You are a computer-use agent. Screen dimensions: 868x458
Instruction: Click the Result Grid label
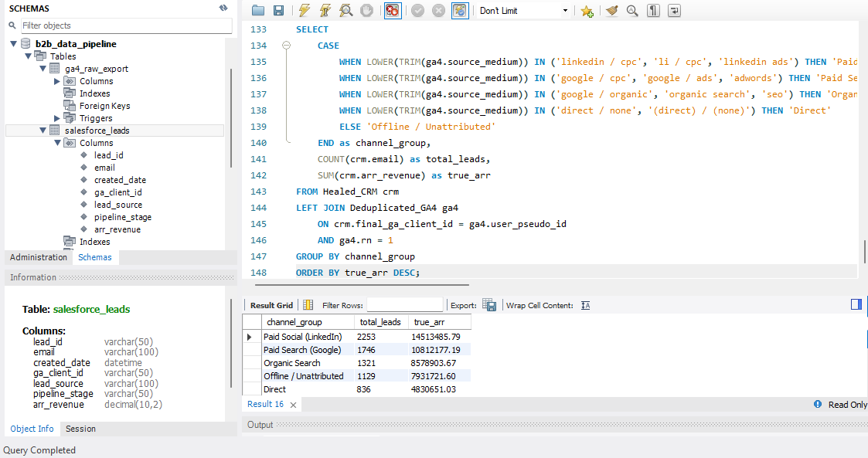tap(271, 305)
